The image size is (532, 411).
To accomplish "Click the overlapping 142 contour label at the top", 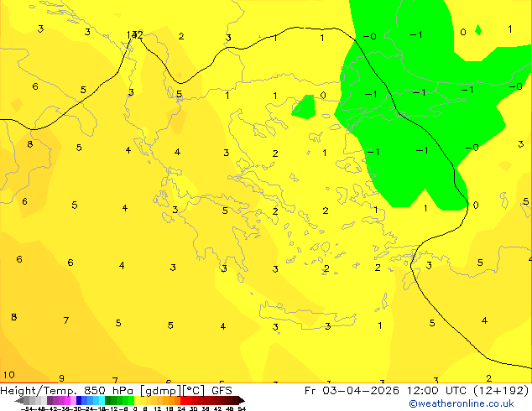I will coord(135,34).
